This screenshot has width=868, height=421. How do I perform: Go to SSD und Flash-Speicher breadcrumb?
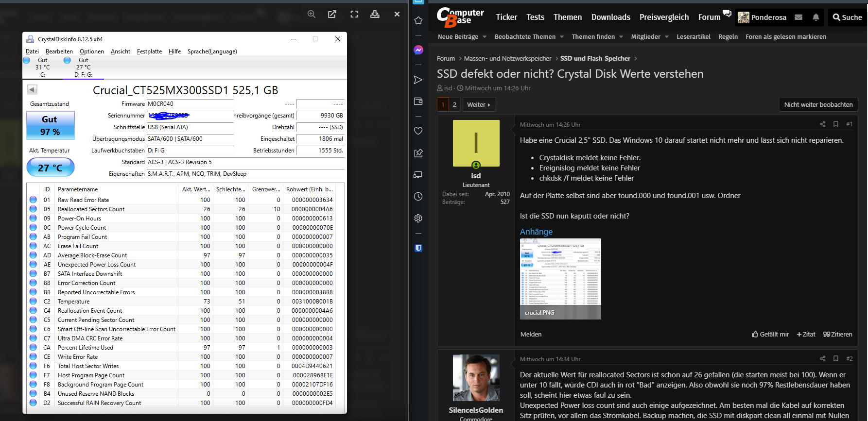pyautogui.click(x=595, y=58)
